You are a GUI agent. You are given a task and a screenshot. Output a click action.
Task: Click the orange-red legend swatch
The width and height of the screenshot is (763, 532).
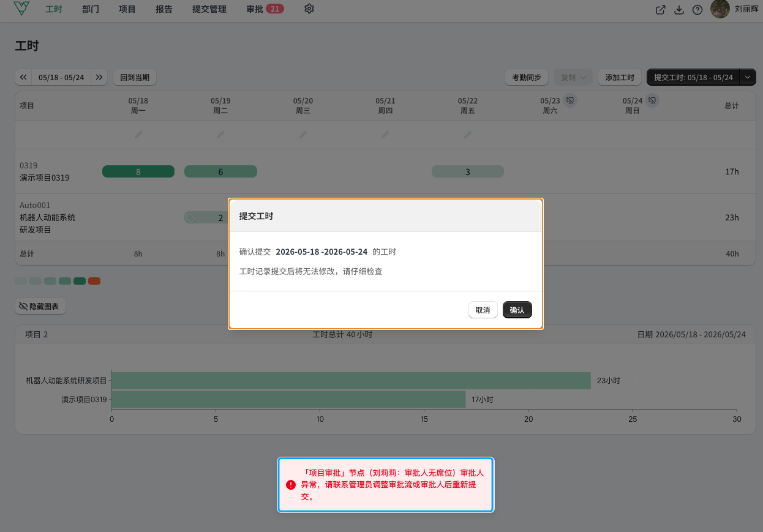coord(94,281)
